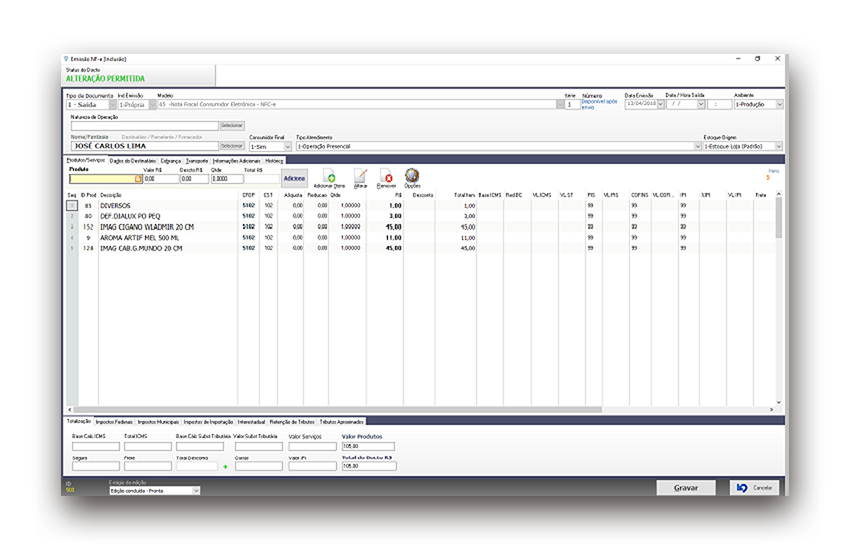Open the Opções globe icon
850x550 pixels.
[x=412, y=176]
